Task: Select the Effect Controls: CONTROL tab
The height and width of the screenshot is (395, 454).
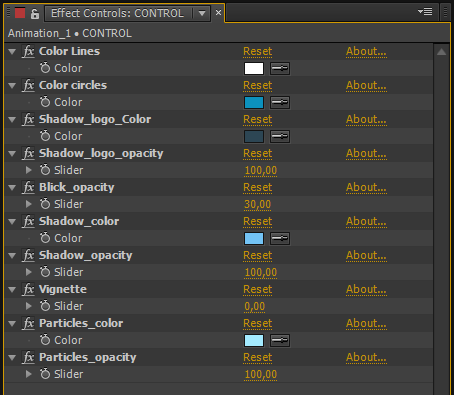Action: click(x=117, y=13)
